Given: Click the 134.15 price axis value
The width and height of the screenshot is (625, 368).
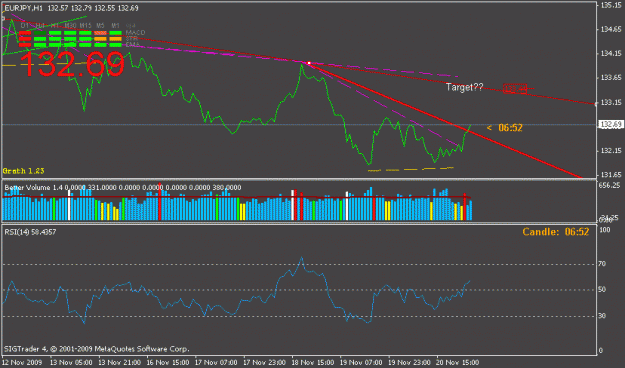Looking at the screenshot, I should click(x=611, y=53).
